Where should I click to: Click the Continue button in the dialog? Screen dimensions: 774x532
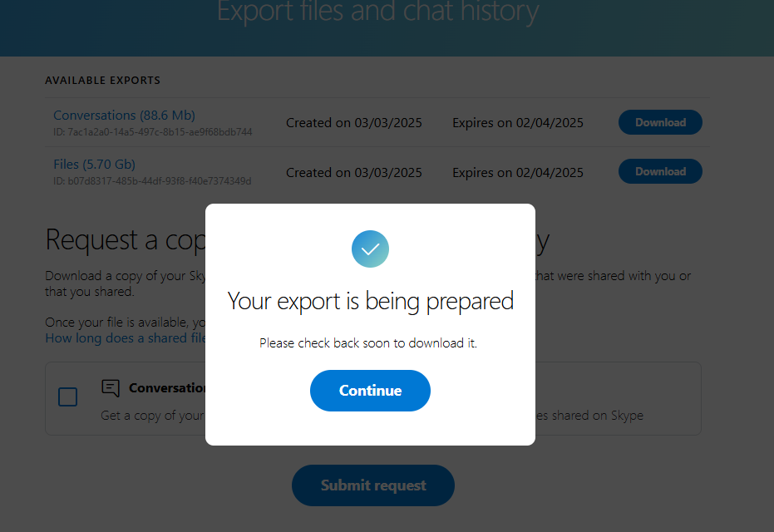370,391
